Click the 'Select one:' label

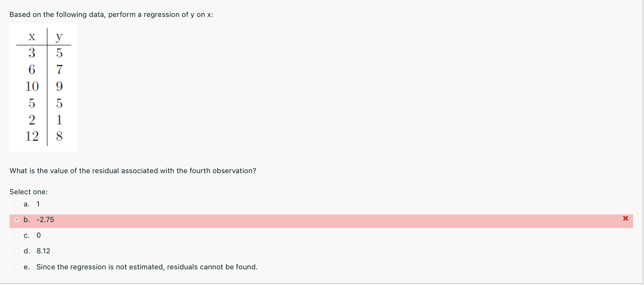pos(28,192)
